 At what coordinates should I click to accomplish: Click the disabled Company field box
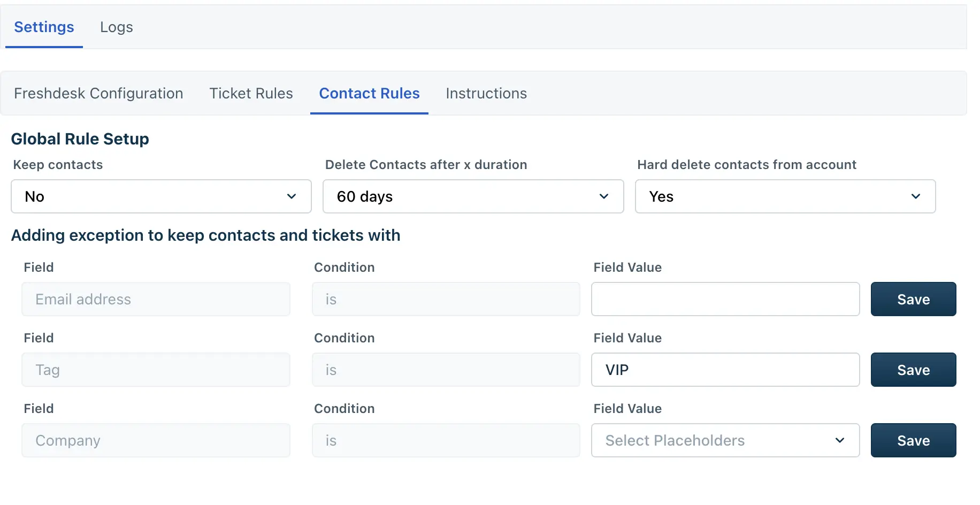click(156, 440)
